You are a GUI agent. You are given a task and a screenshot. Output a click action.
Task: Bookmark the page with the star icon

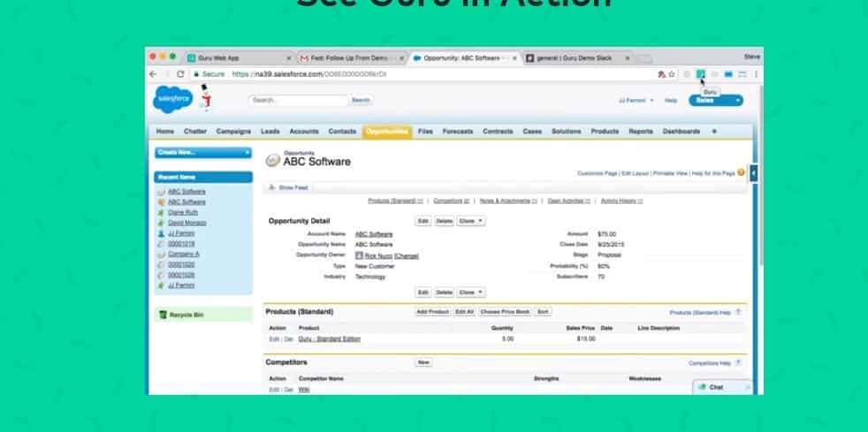672,74
